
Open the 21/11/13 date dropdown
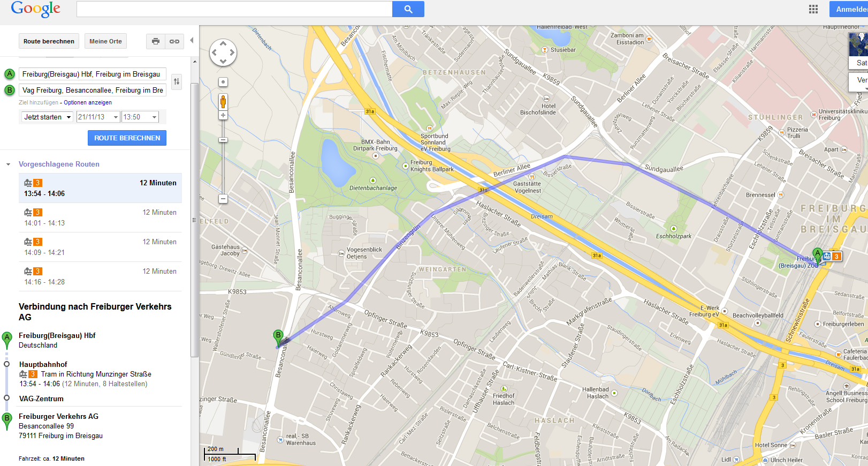coord(98,117)
